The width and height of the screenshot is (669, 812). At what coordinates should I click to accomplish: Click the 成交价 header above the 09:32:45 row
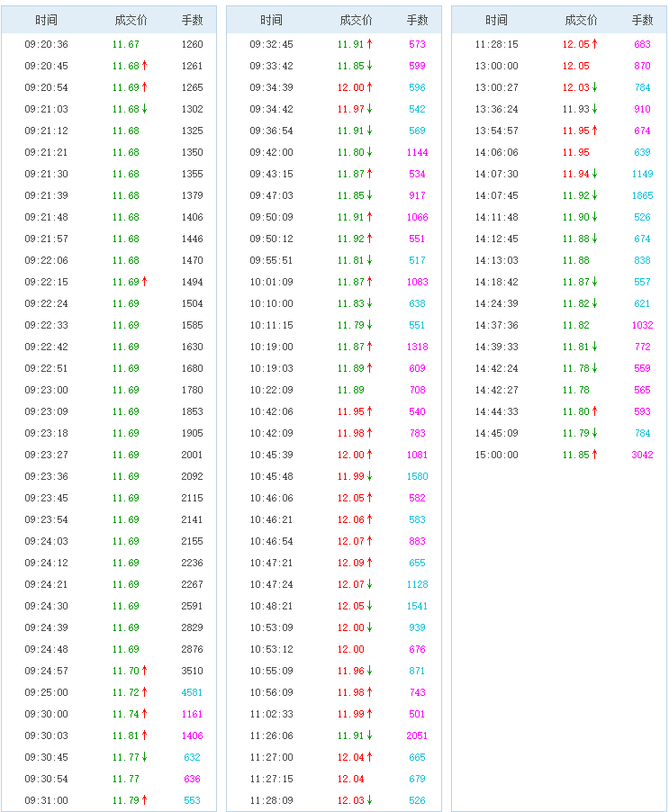click(356, 20)
